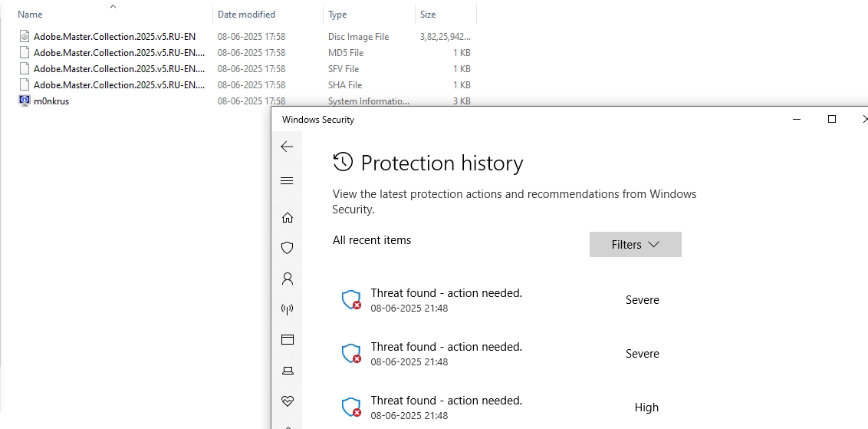Viewport: 868px width, 429px height.
Task: Open Virus & threat protection shield icon
Action: (288, 248)
